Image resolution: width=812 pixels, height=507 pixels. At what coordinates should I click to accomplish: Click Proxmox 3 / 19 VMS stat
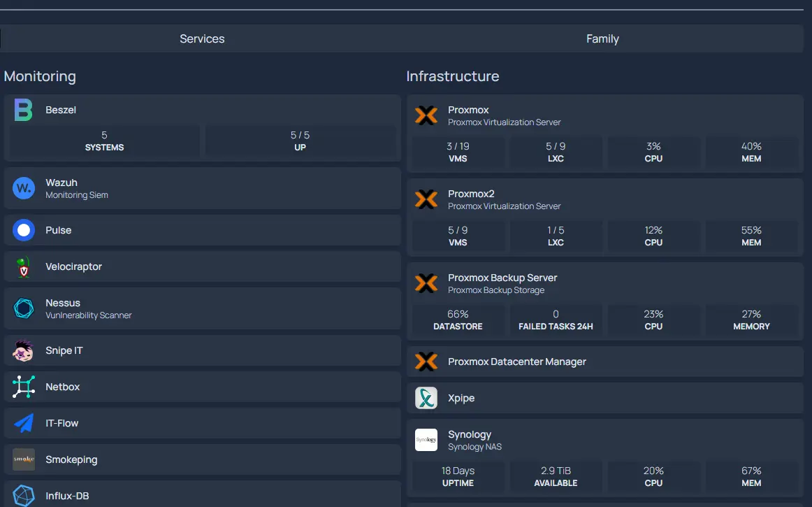(458, 152)
